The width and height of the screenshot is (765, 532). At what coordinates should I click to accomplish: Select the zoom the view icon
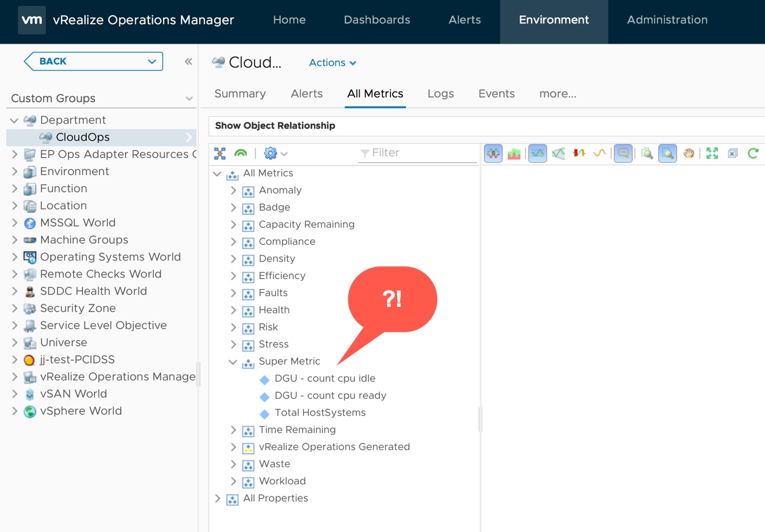[667, 153]
